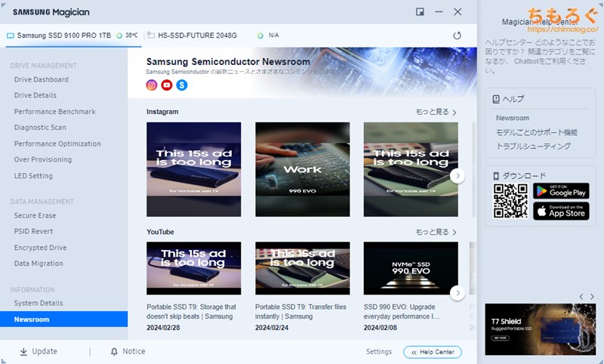Open the NVMe SSD 990 EVO video thumbnail
The width and height of the screenshot is (604, 364).
pyautogui.click(x=411, y=269)
